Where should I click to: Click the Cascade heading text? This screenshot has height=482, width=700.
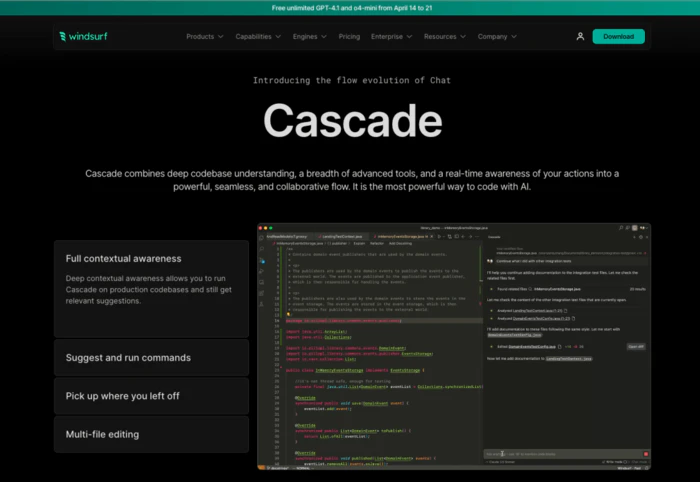click(x=353, y=120)
